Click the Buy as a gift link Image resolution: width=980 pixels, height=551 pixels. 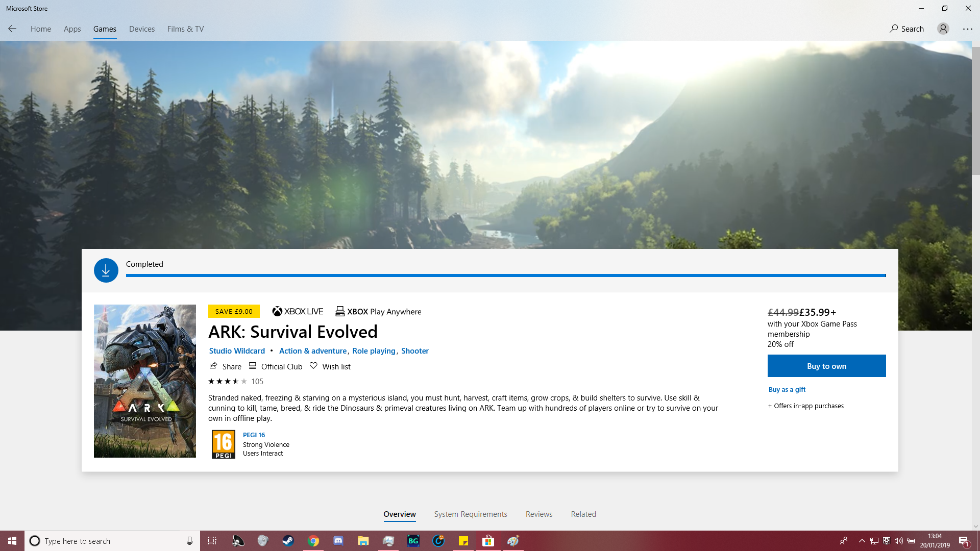787,390
